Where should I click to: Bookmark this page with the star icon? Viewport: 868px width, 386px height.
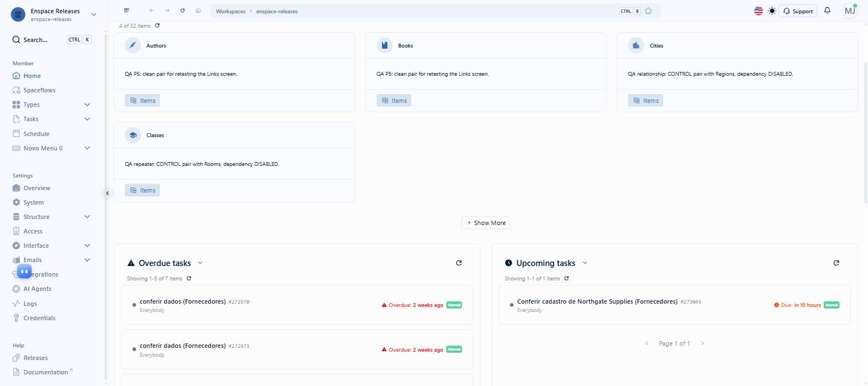[x=648, y=11]
